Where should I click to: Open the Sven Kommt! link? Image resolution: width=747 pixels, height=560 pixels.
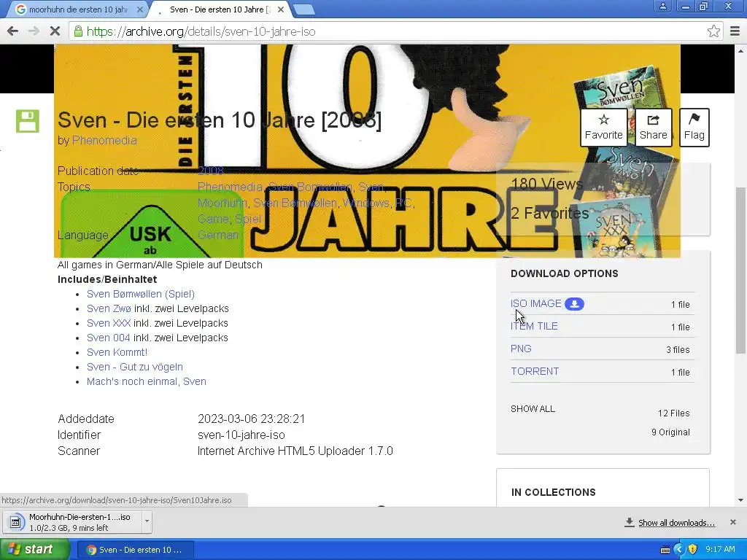(x=117, y=352)
